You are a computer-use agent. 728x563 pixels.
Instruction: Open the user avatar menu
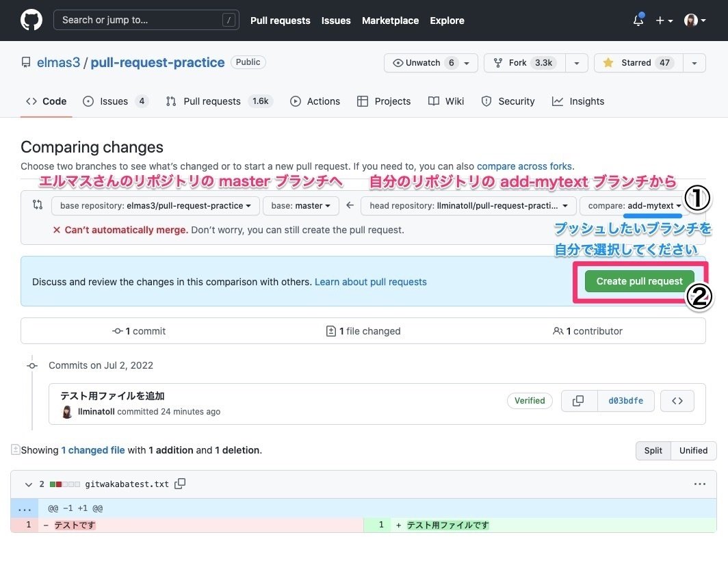(x=694, y=21)
